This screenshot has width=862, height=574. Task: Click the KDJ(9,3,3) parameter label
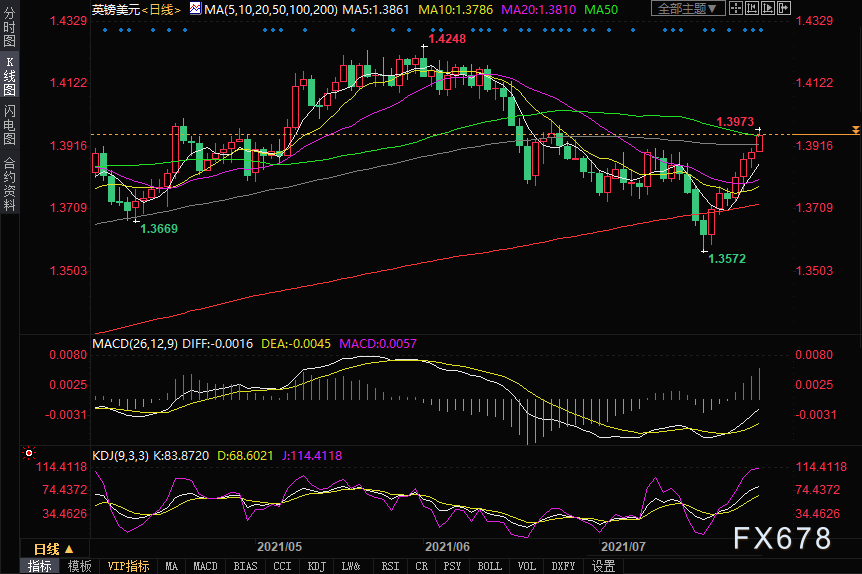click(x=120, y=456)
